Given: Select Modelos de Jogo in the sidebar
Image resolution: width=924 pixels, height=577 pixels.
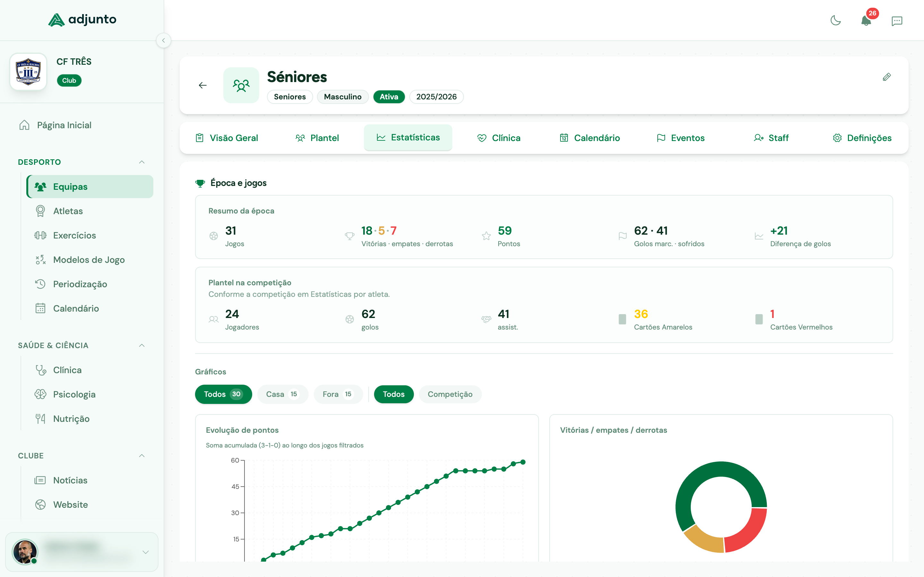Looking at the screenshot, I should (89, 260).
